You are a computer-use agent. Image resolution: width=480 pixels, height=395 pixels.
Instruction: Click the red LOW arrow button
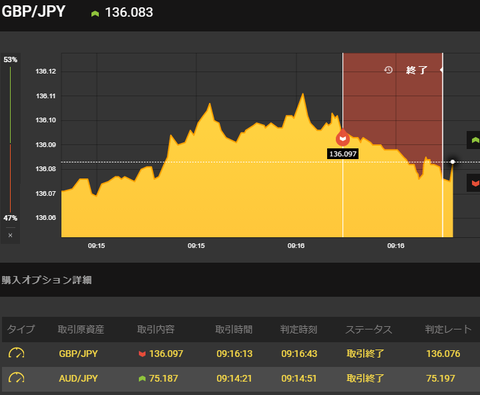[x=474, y=183]
